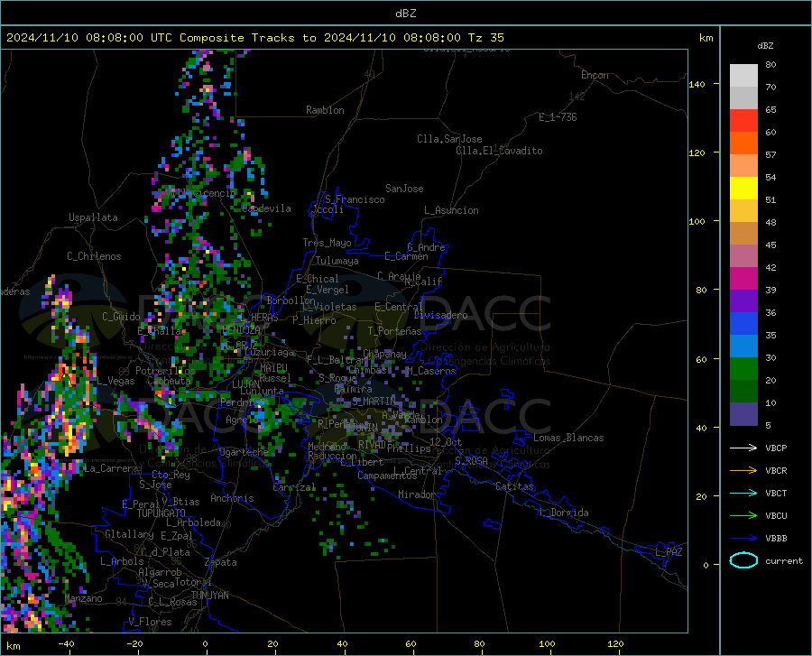Click the TUPUNGATO map label
This screenshot has width=812, height=656.
coord(161,513)
